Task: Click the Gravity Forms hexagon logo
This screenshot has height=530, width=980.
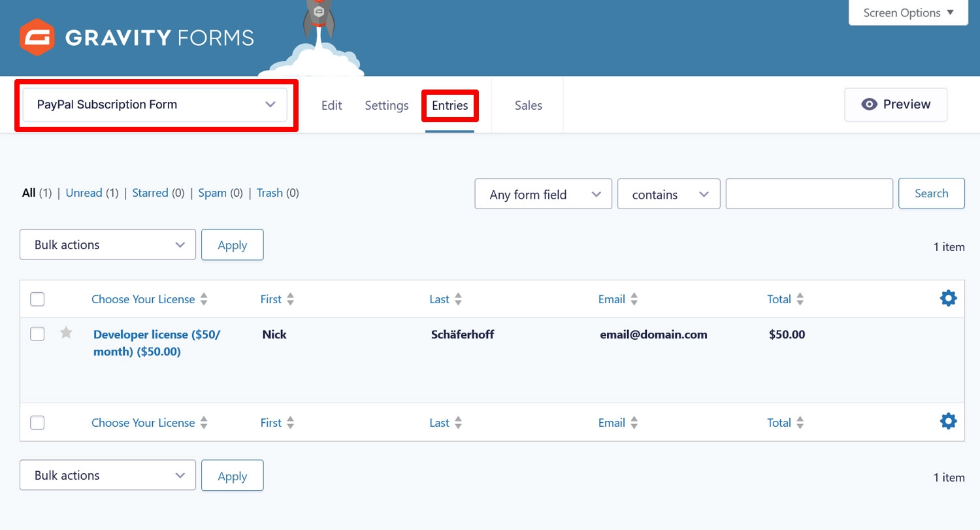Action: click(37, 37)
